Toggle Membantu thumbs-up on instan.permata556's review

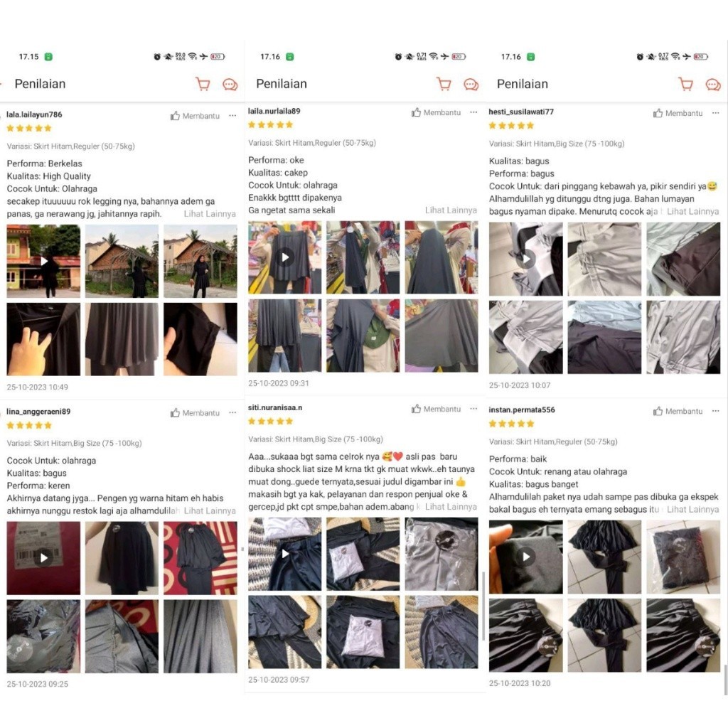[678, 411]
